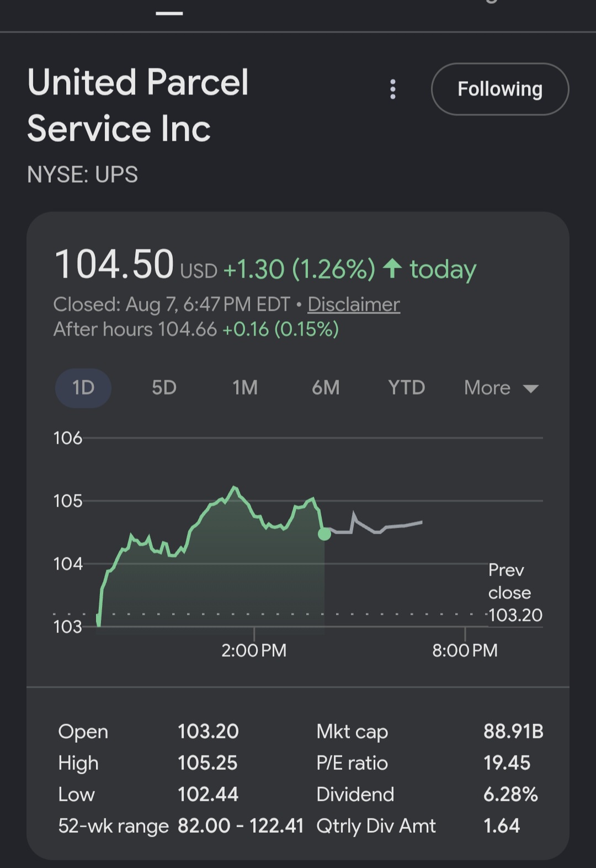The height and width of the screenshot is (868, 596).
Task: Click the chart peak near 105.25
Action: tap(235, 488)
